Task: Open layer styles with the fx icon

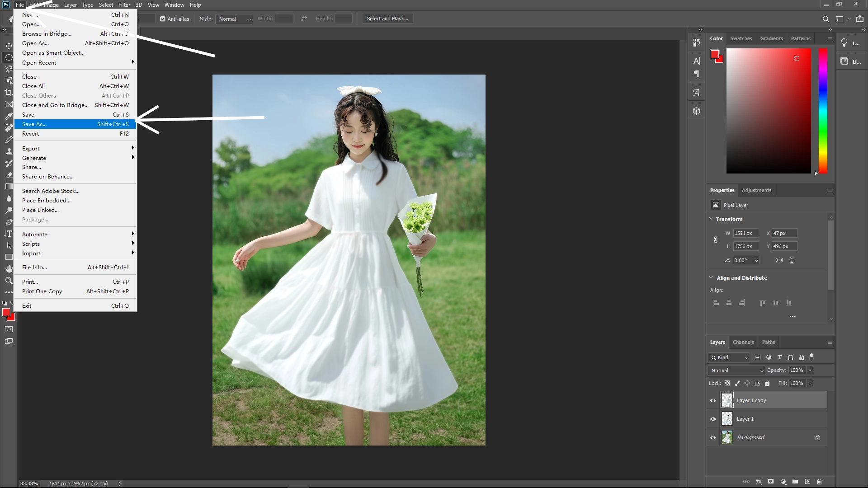Action: pos(759,482)
